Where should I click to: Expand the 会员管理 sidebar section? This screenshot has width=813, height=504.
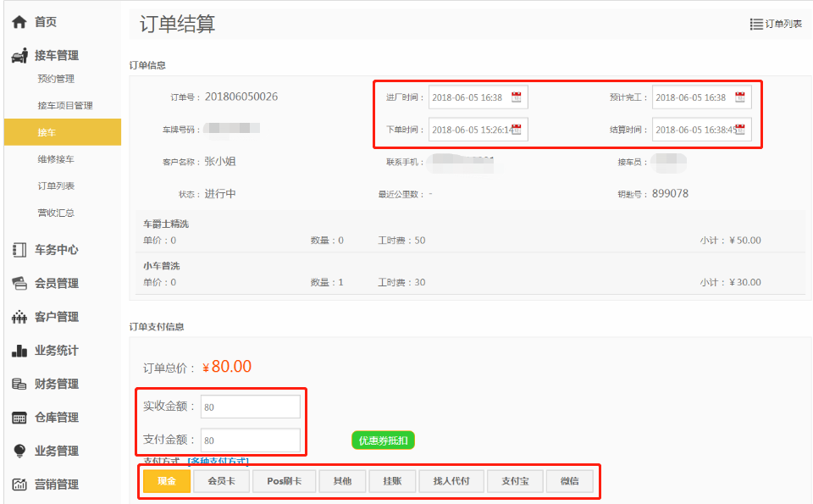[56, 284]
